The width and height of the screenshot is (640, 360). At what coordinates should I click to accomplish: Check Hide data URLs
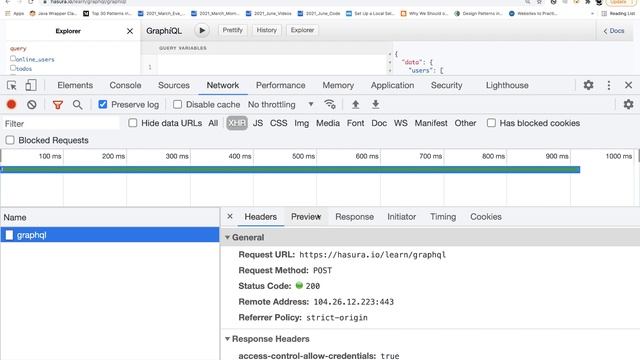click(133, 123)
